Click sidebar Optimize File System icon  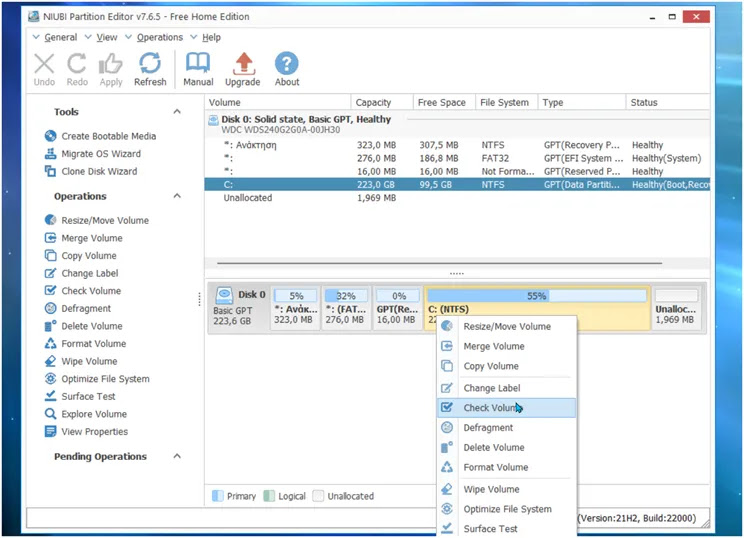[50, 379]
